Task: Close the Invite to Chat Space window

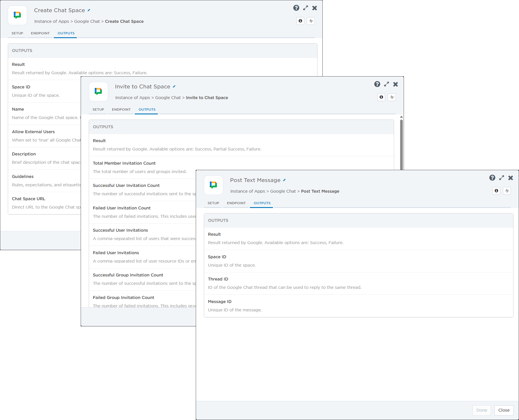Action: coord(396,84)
